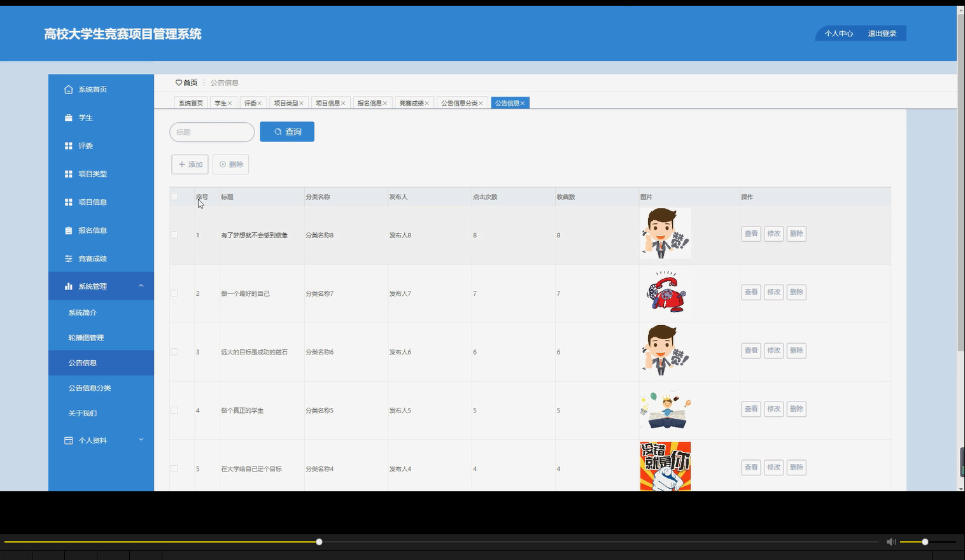Check the row for 做一个最好的自己
The height and width of the screenshot is (560, 965).
pyautogui.click(x=174, y=293)
